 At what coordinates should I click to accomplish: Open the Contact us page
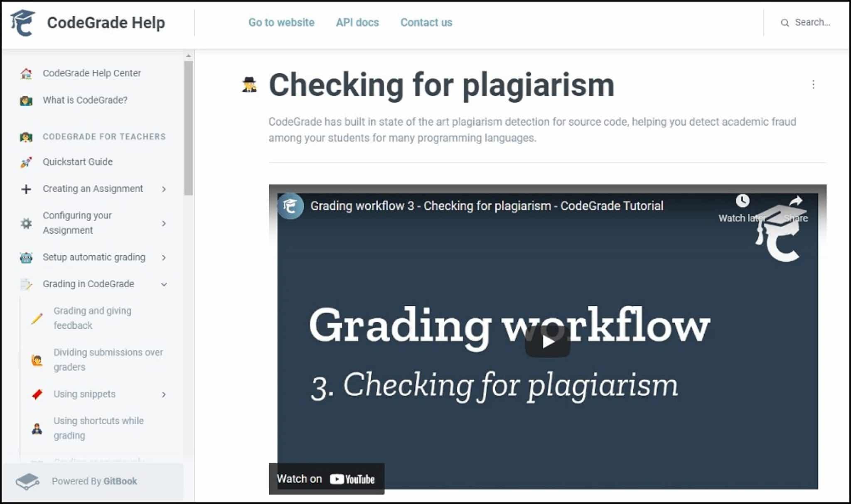tap(426, 22)
